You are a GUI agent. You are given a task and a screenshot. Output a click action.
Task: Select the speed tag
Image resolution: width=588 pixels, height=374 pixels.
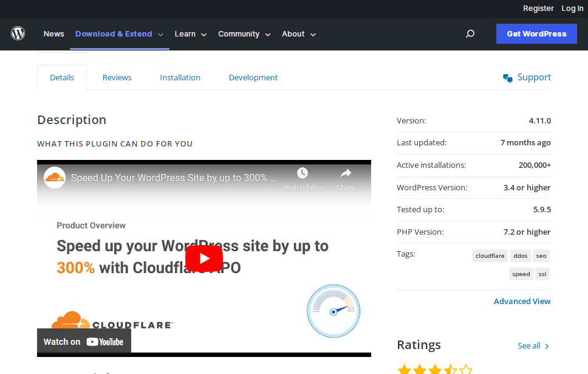(521, 274)
